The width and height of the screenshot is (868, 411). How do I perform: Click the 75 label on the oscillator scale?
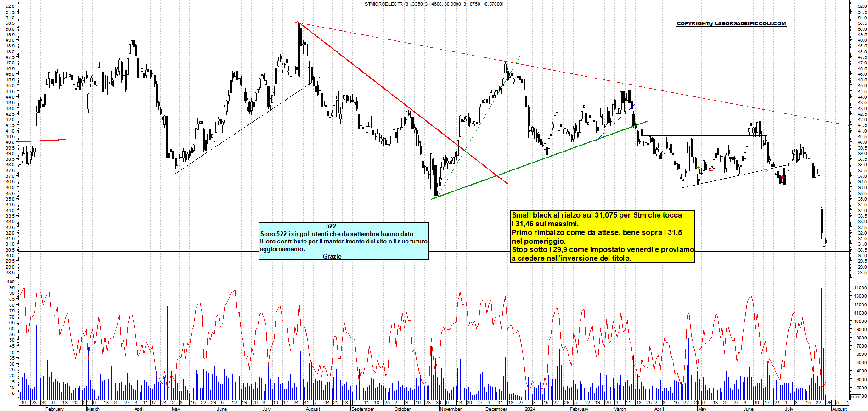[x=12, y=311]
